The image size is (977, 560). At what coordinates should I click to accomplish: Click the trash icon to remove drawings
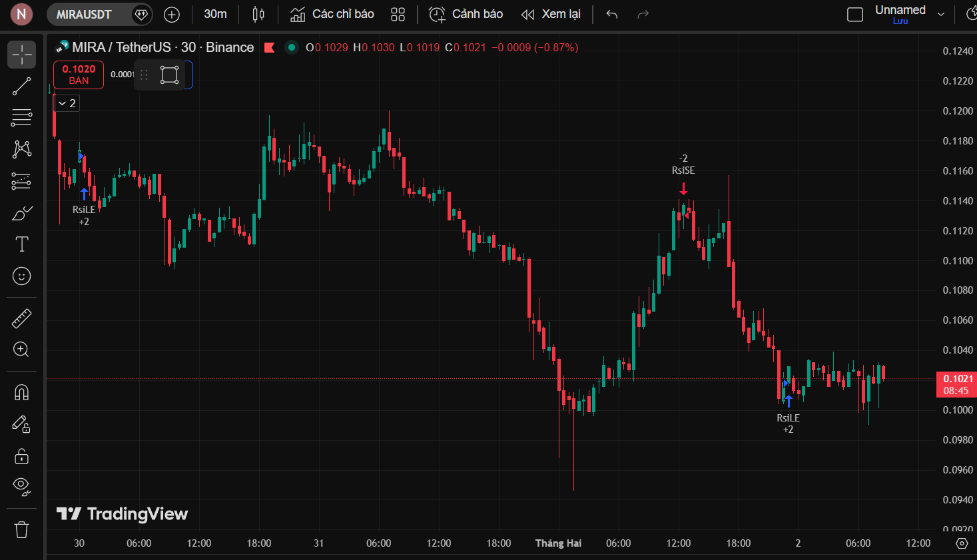[x=21, y=530]
